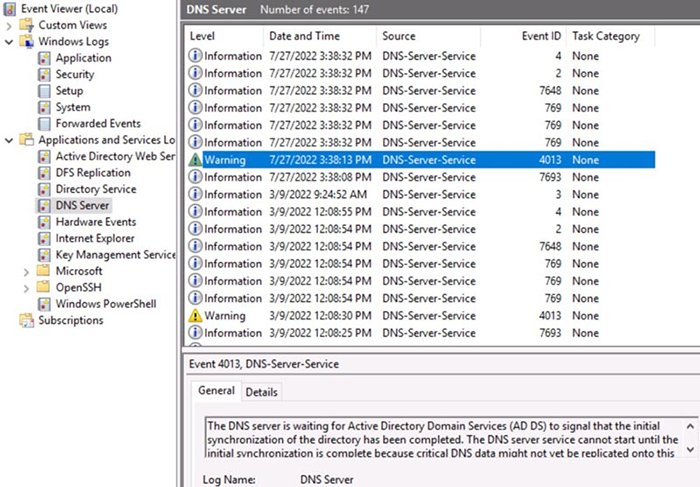This screenshot has width=700, height=487.
Task: Click the event description text box
Action: point(440,438)
